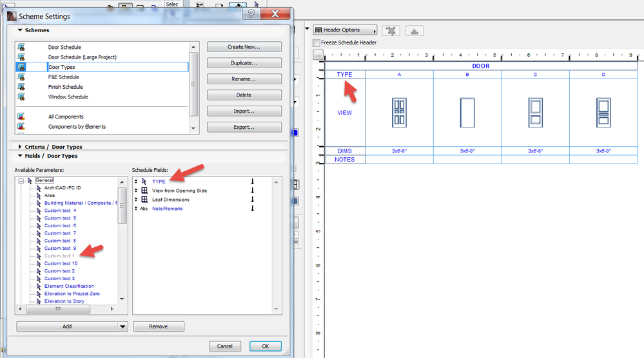The height and width of the screenshot is (358, 644).
Task: Select the All Components scheme
Action: pos(66,117)
